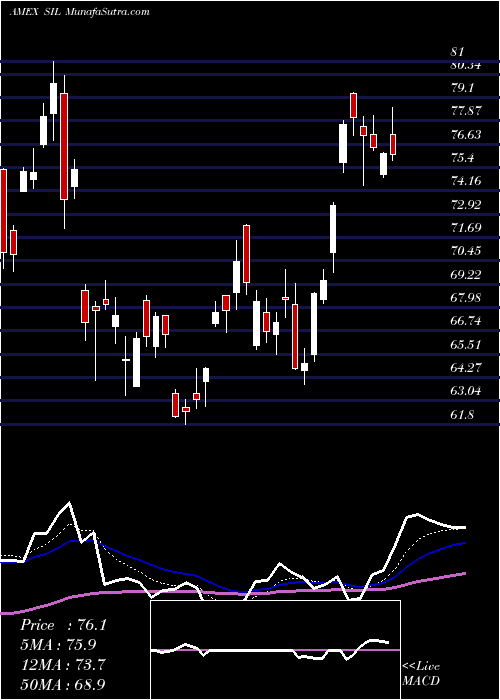Click the 74.16 price axis label

click(x=466, y=181)
